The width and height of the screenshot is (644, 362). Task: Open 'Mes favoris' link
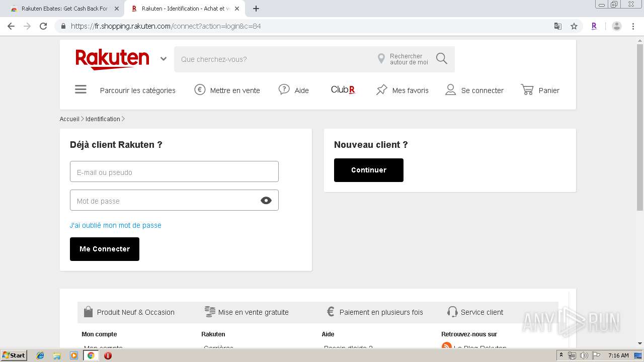[411, 90]
